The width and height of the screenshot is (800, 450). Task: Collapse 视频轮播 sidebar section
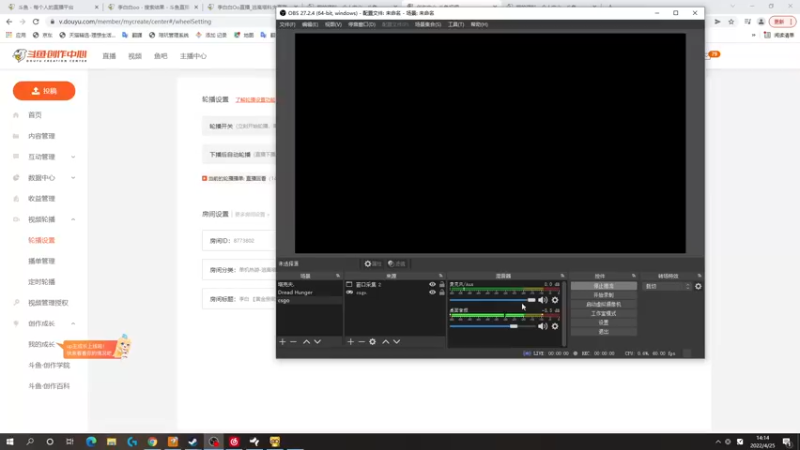point(73,219)
